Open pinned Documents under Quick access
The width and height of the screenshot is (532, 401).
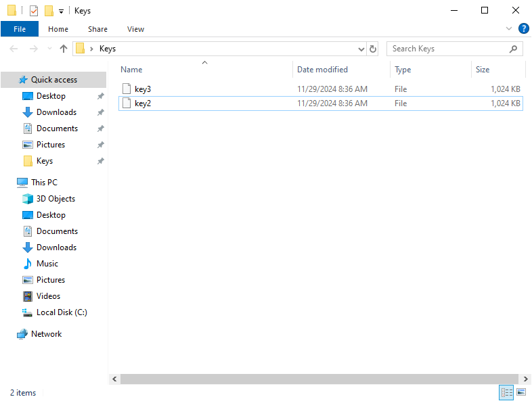(57, 128)
